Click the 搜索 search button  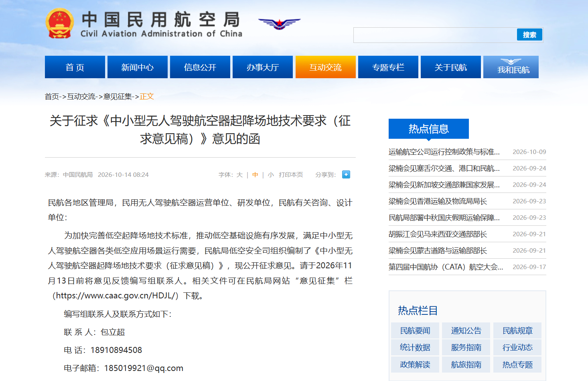click(x=529, y=35)
